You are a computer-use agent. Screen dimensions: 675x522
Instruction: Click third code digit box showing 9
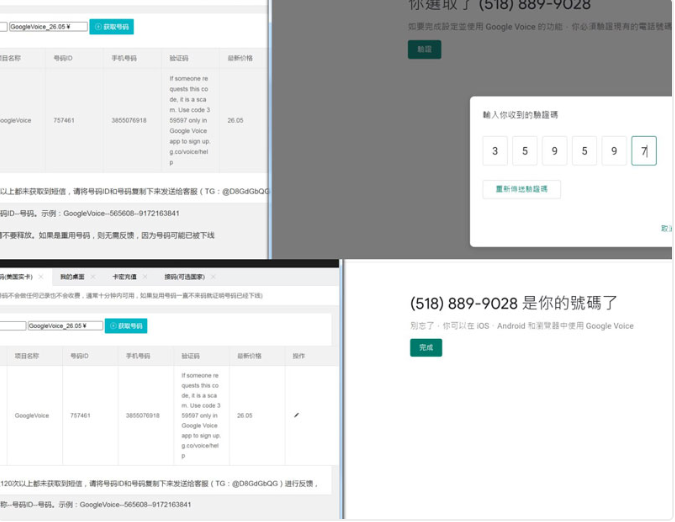tap(554, 151)
